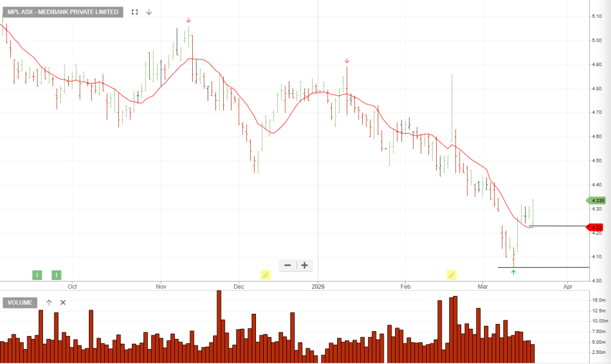The width and height of the screenshot is (611, 364).
Task: Click the green 4.335 current price tag
Action: 596,200
